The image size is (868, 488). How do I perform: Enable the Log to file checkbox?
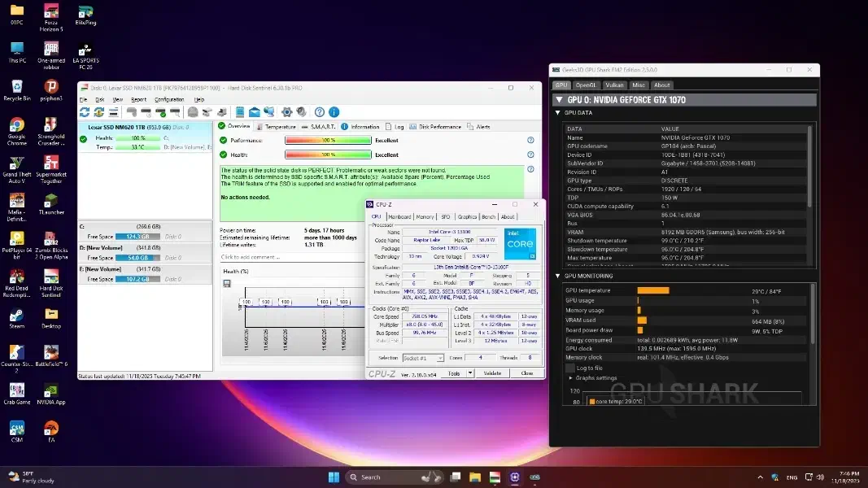pos(570,368)
